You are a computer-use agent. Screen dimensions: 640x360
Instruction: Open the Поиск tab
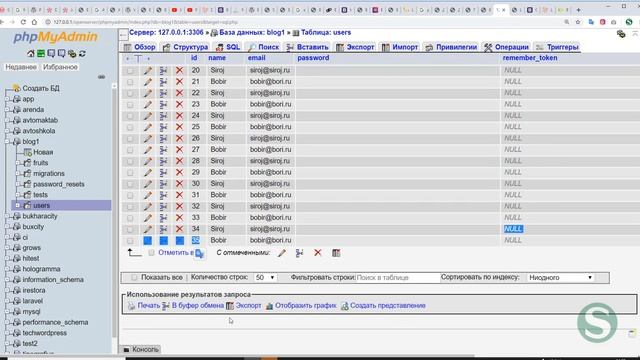[x=263, y=47]
